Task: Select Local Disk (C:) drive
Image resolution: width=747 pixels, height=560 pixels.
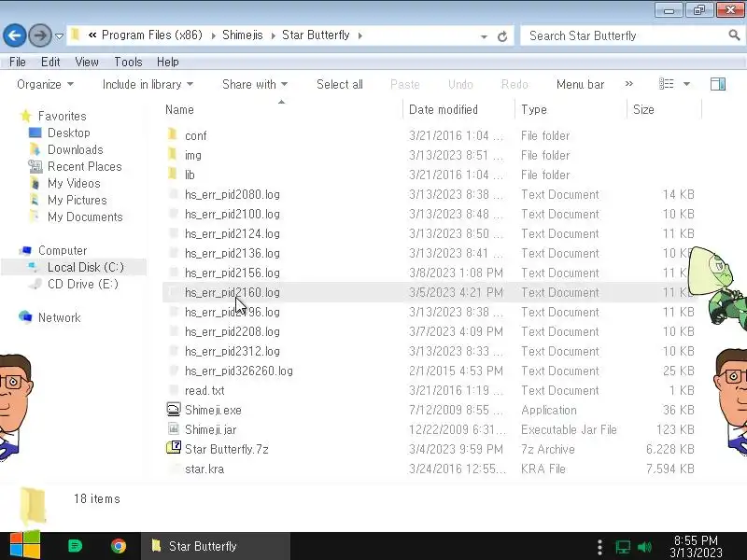Action: pyautogui.click(x=86, y=267)
